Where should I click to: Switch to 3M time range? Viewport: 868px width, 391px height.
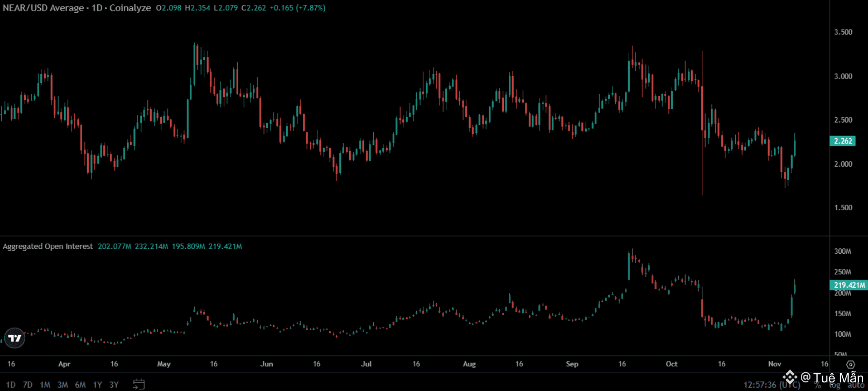[63, 385]
